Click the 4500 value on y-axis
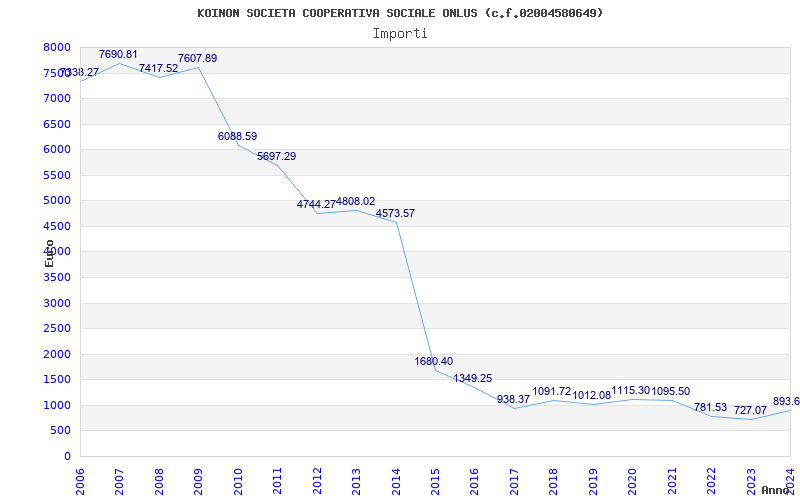 coord(57,226)
